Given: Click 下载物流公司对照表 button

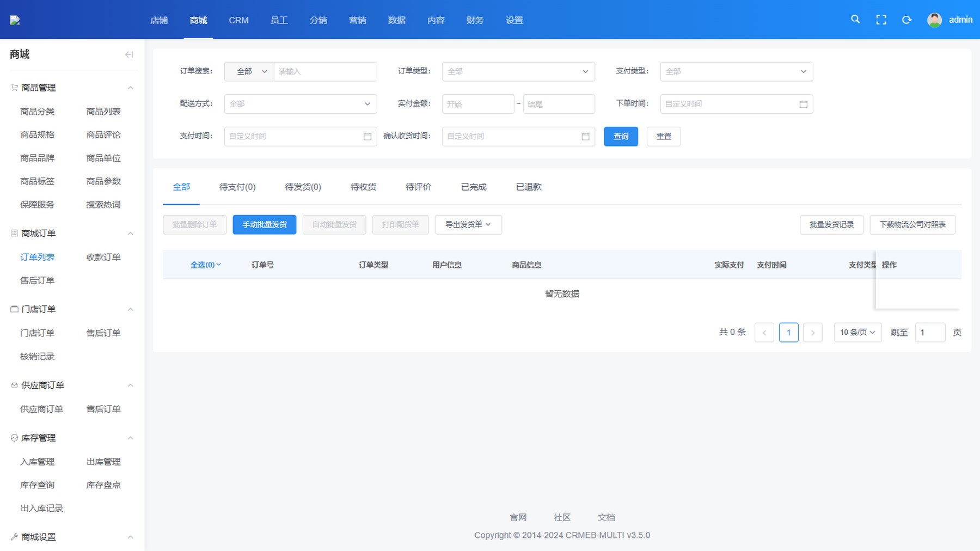Looking at the screenshot, I should (x=912, y=224).
